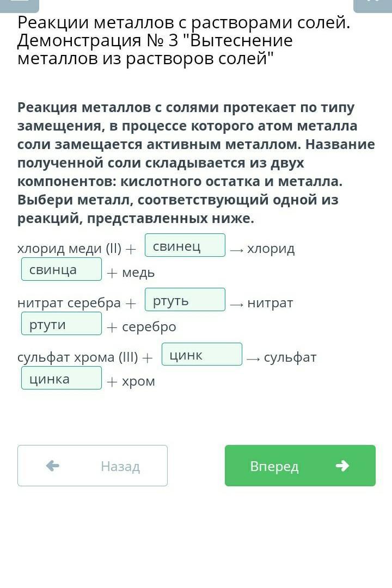Click the right arrow icon in Вперед
392x588 pixels.
pos(342,466)
